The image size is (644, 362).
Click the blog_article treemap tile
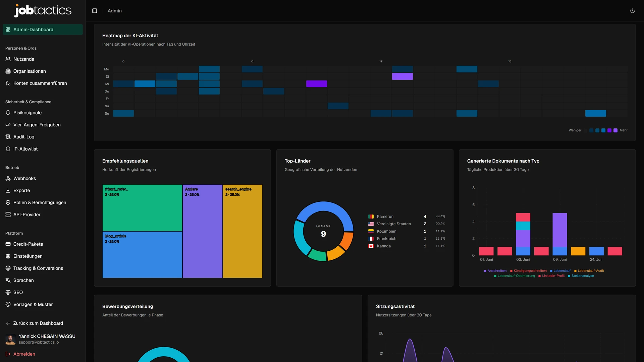(142, 255)
